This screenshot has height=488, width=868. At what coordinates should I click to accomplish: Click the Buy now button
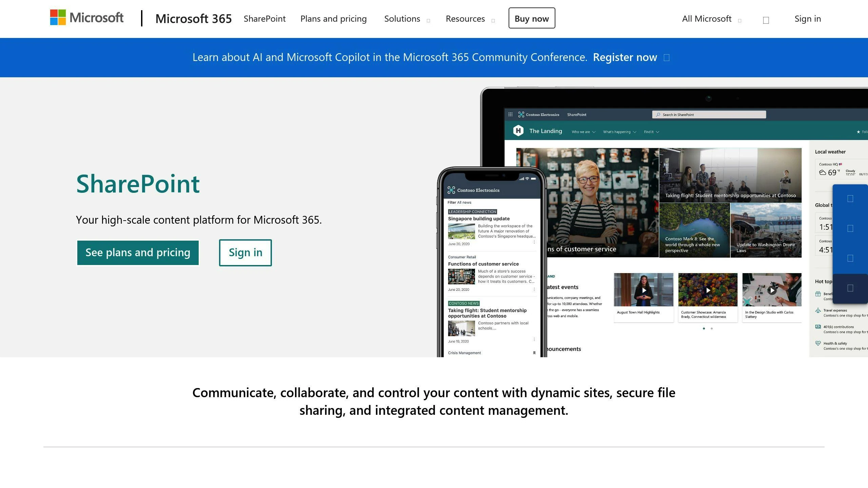[x=532, y=18]
